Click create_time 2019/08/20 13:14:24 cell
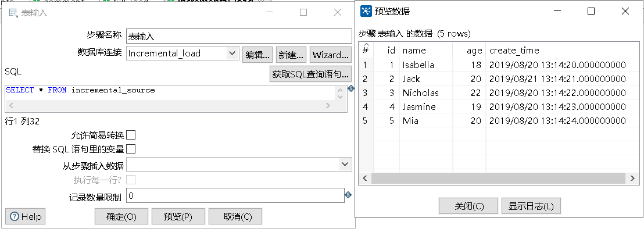This screenshot has height=232, width=644. pyautogui.click(x=562, y=121)
